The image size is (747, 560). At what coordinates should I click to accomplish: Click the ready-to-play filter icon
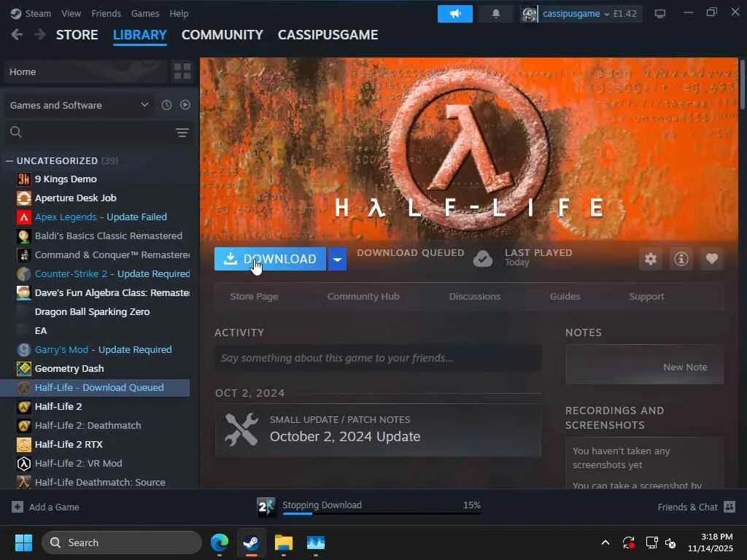[x=185, y=105]
